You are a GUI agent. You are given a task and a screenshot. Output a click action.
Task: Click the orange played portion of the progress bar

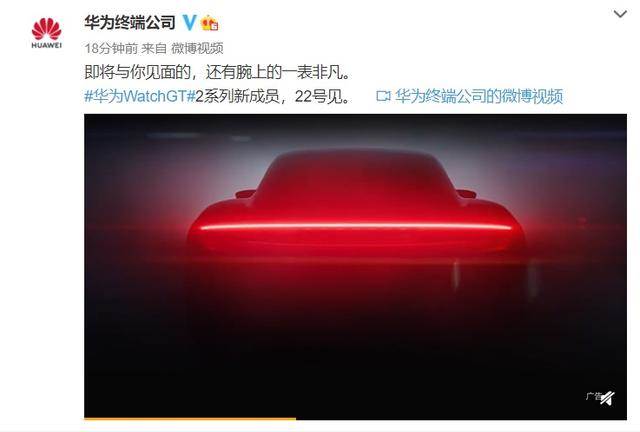[190, 418]
